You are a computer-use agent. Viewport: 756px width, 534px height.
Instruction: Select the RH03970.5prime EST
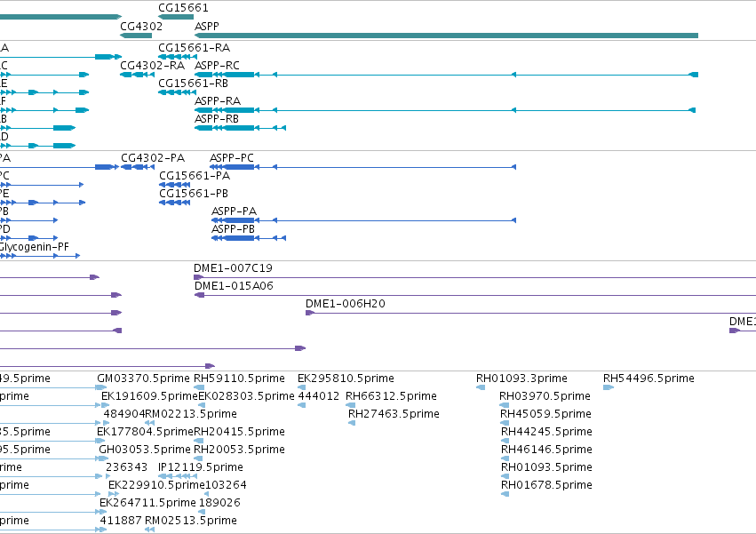505,405
